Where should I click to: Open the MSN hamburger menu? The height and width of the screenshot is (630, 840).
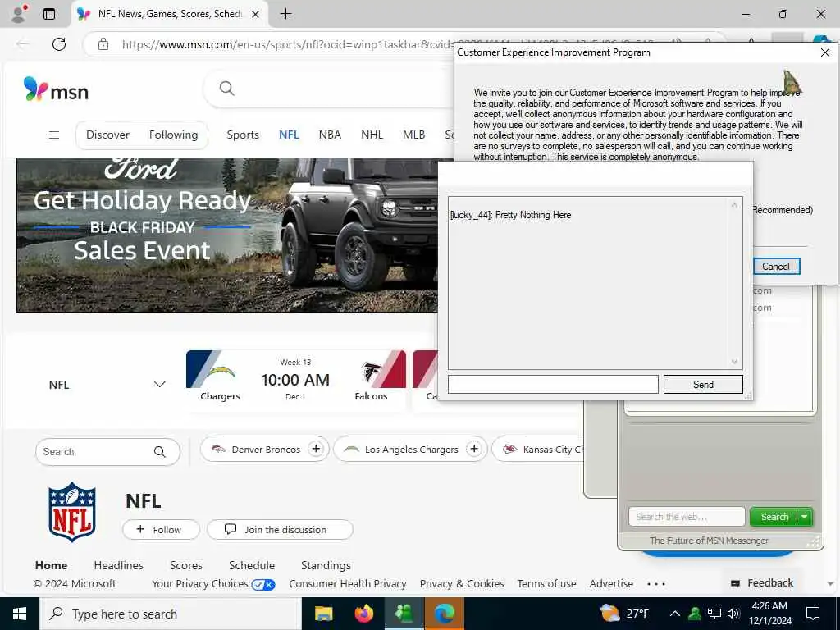(x=54, y=135)
